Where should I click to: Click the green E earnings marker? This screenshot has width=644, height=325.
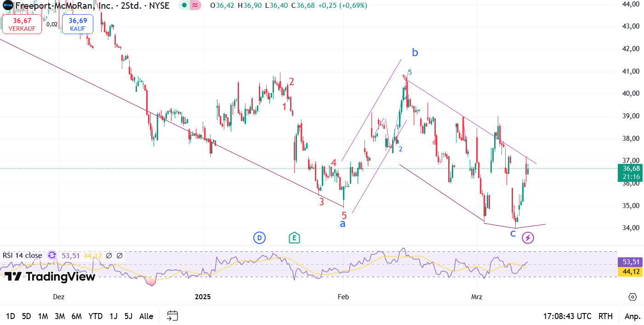(x=294, y=238)
